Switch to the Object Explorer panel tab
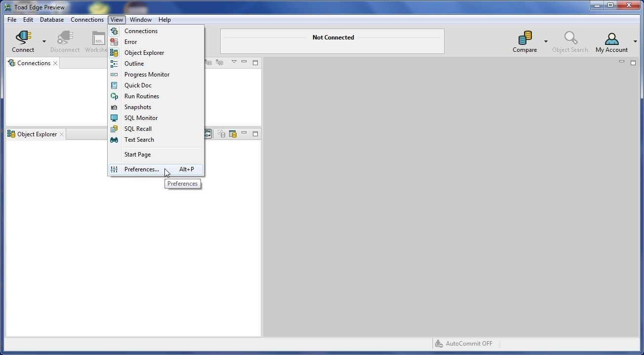The height and width of the screenshot is (355, 644). click(x=37, y=134)
